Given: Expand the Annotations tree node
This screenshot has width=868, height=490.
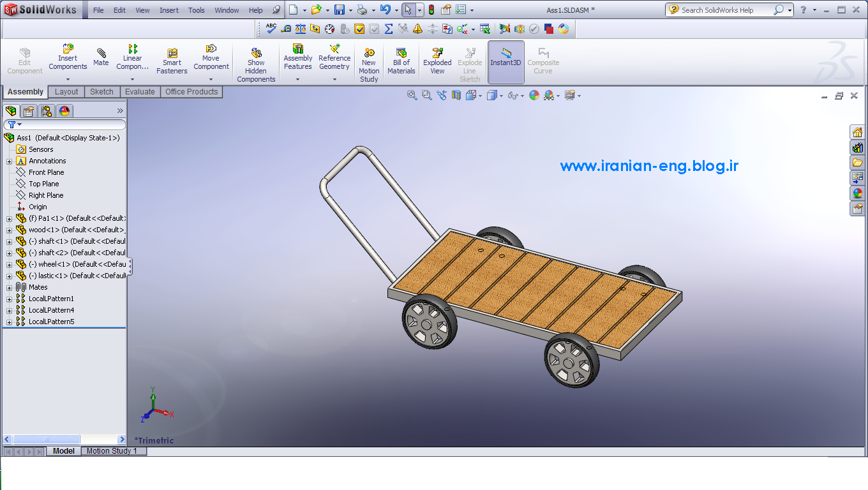Looking at the screenshot, I should 10,161.
